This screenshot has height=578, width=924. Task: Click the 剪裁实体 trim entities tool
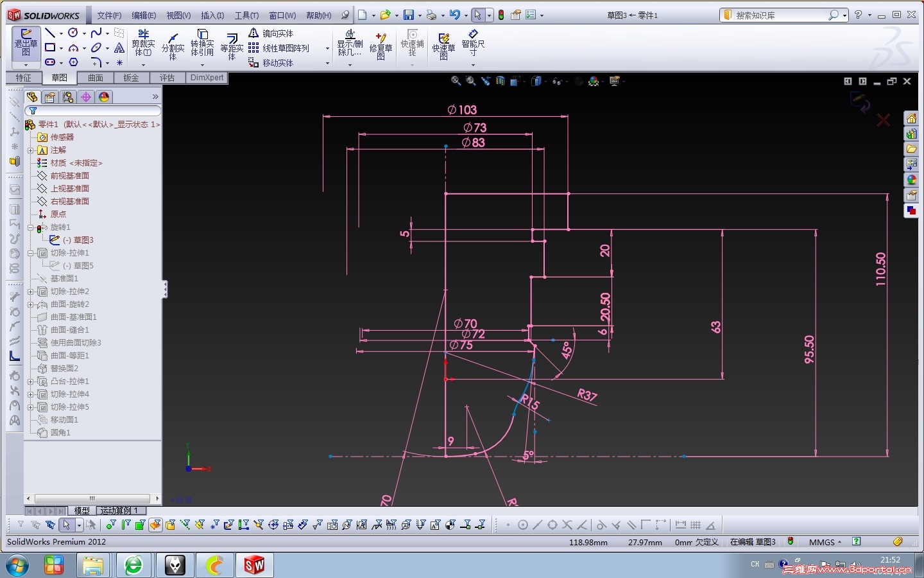pos(143,43)
